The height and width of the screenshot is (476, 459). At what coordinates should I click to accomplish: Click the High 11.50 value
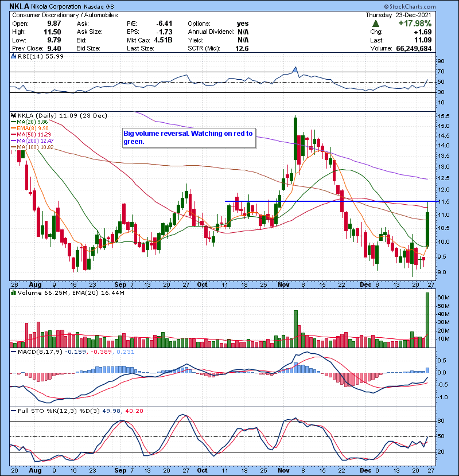(x=52, y=32)
